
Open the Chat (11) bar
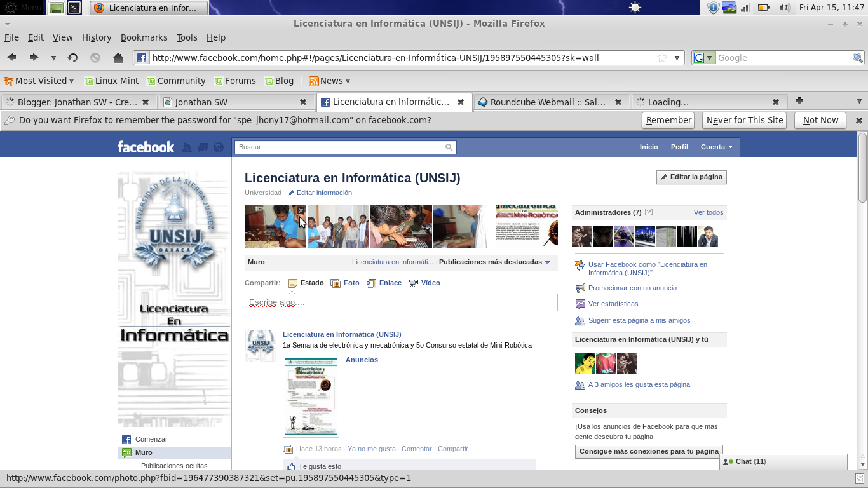point(783,461)
